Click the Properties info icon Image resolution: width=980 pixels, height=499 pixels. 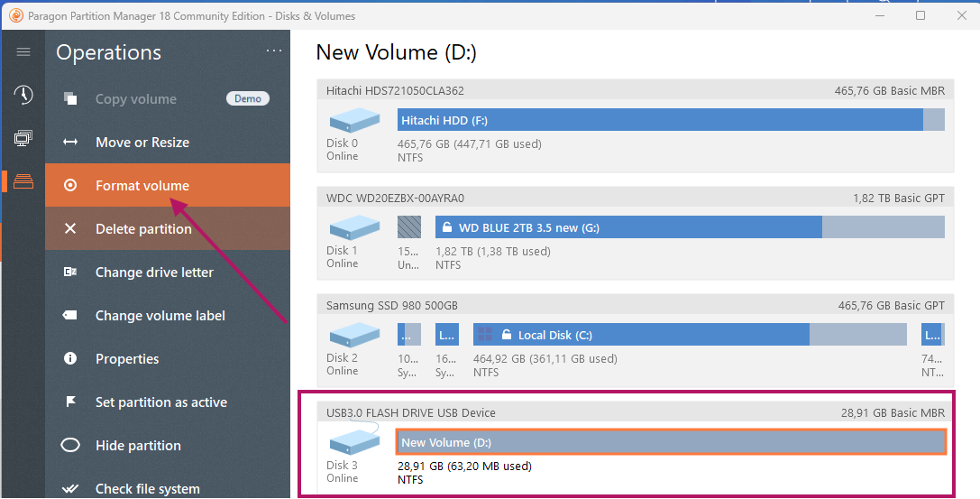pyautogui.click(x=70, y=358)
